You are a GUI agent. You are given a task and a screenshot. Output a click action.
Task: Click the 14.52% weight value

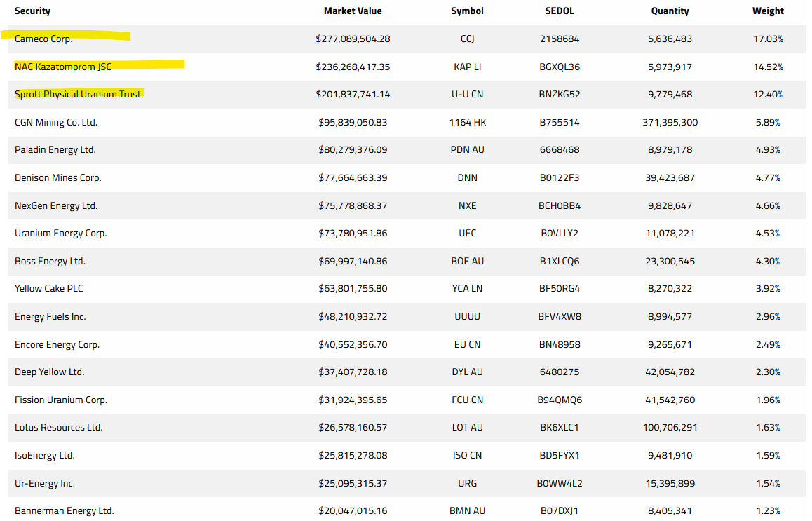coord(768,67)
